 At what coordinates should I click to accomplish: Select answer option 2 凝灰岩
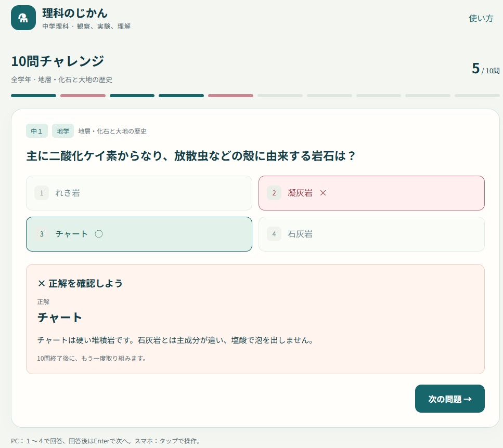[x=371, y=193]
